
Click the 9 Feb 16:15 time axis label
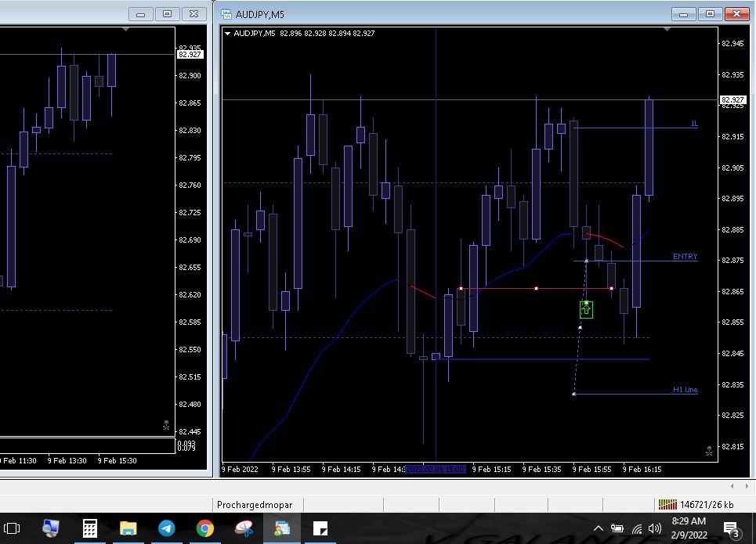(642, 470)
